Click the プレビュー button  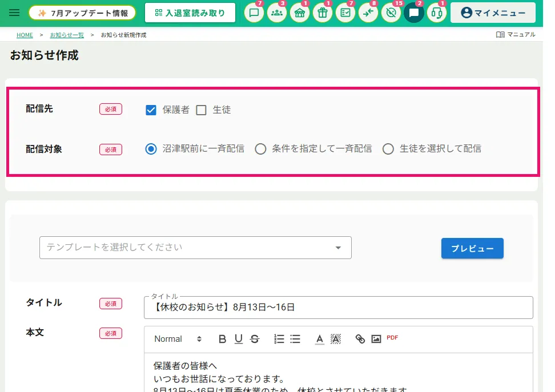coord(472,248)
